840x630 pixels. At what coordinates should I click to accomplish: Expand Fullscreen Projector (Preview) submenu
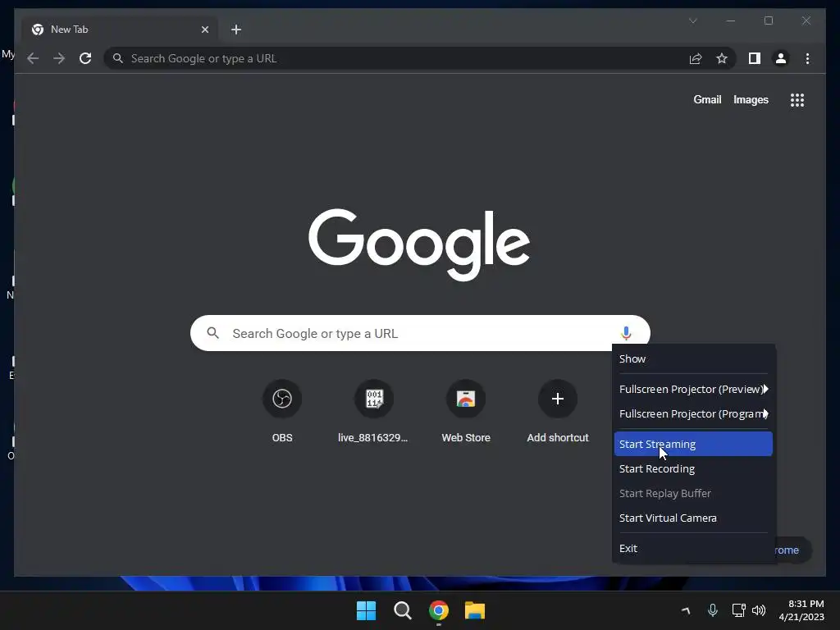coord(693,389)
